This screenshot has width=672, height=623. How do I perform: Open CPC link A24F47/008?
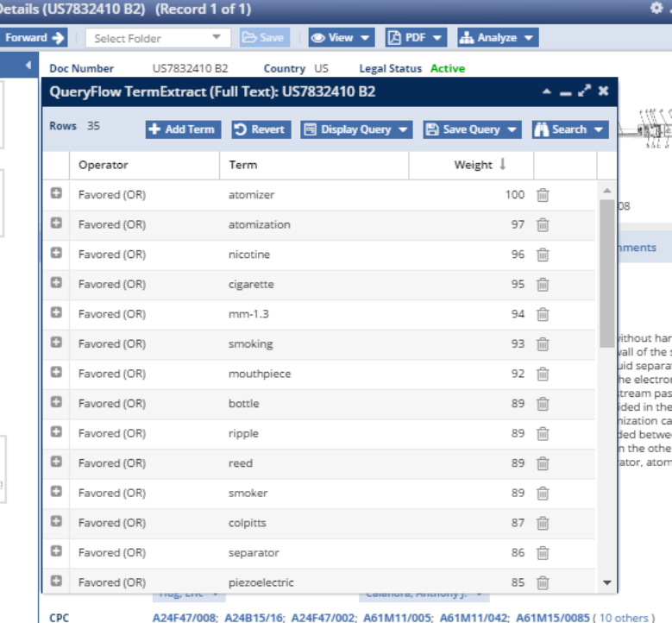pyautogui.click(x=185, y=618)
